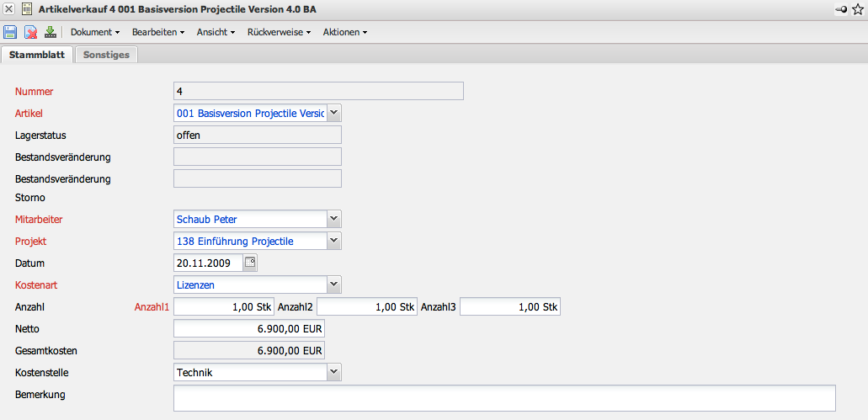Mark as favorite with the star icon
Screen dimensions: 868x420
pyautogui.click(x=858, y=8)
